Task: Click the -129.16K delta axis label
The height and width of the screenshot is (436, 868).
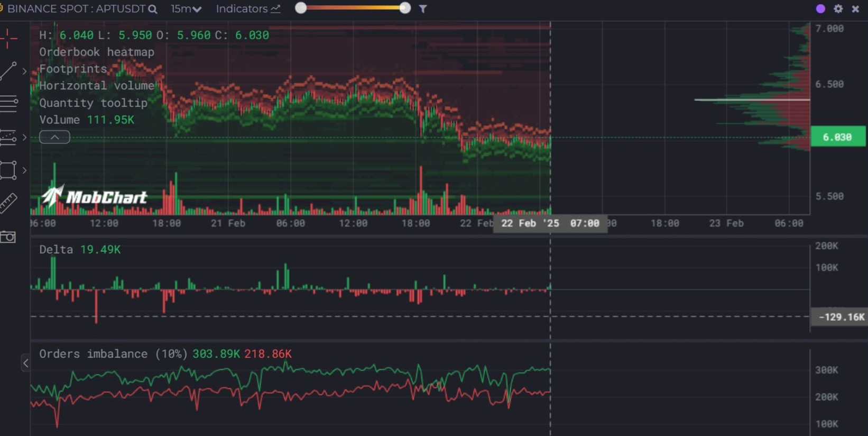Action: (x=839, y=317)
